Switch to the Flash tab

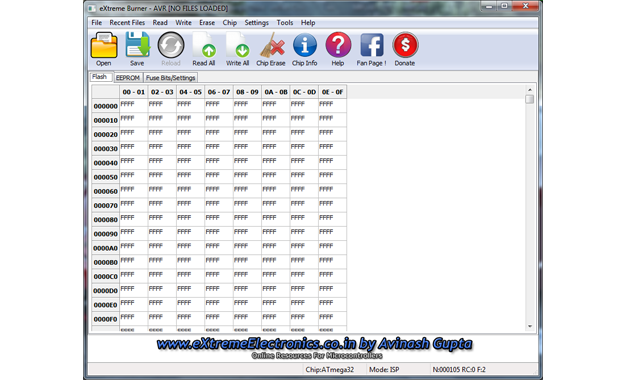[100, 77]
